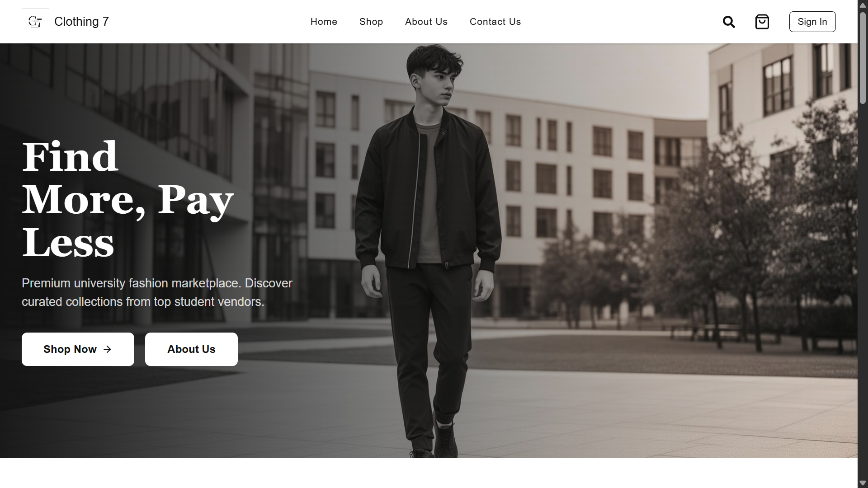Click the Find More, Pay Less heading
This screenshot has height=488, width=868.
pos(128,199)
